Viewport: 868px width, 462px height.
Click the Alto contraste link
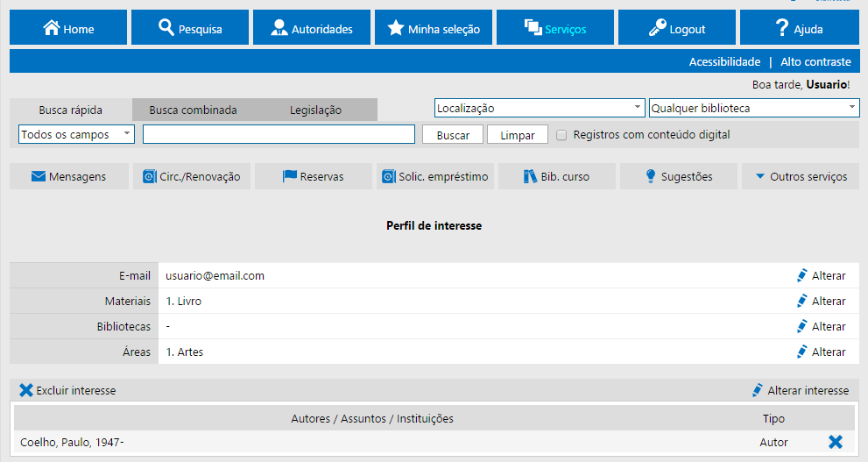(x=815, y=62)
